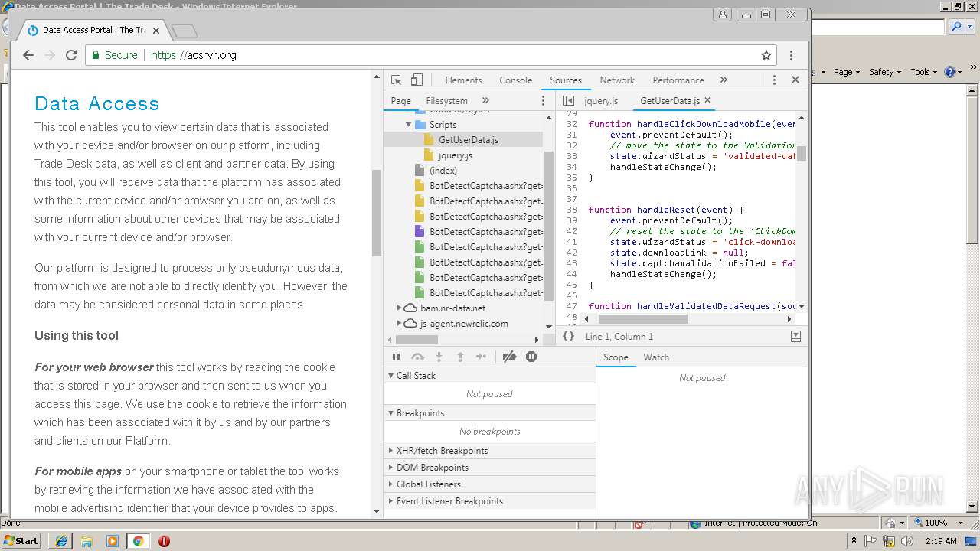Screen dimensions: 980x551
Task: Open the (index) file in navigator
Action: pyautogui.click(x=443, y=171)
